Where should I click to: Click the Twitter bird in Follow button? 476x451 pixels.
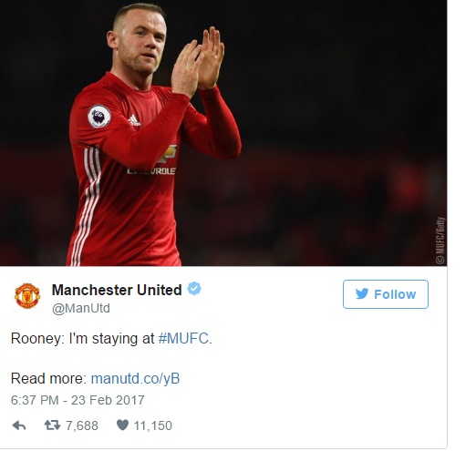click(x=362, y=293)
